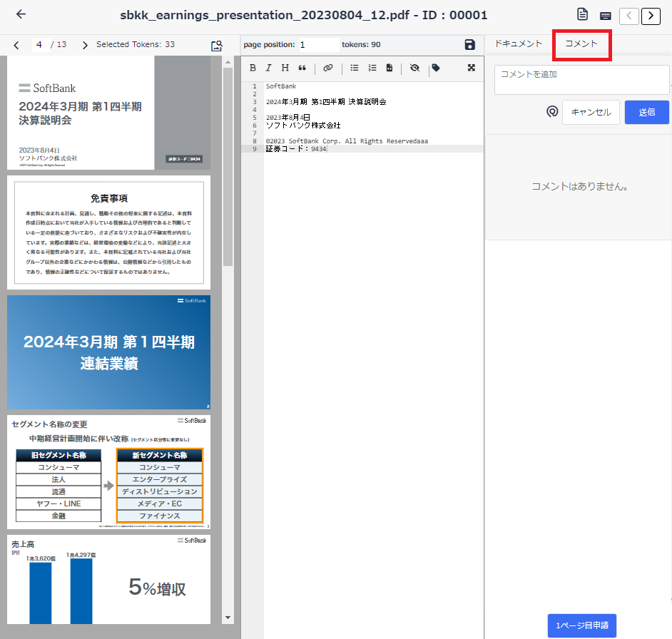Click the page number field showing 4

pos(40,44)
